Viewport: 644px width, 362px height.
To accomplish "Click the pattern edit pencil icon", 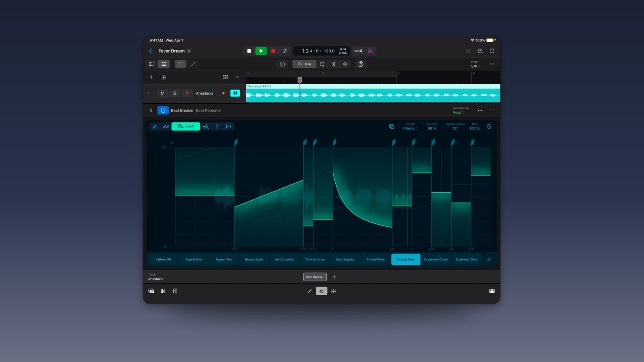I will pos(489,259).
